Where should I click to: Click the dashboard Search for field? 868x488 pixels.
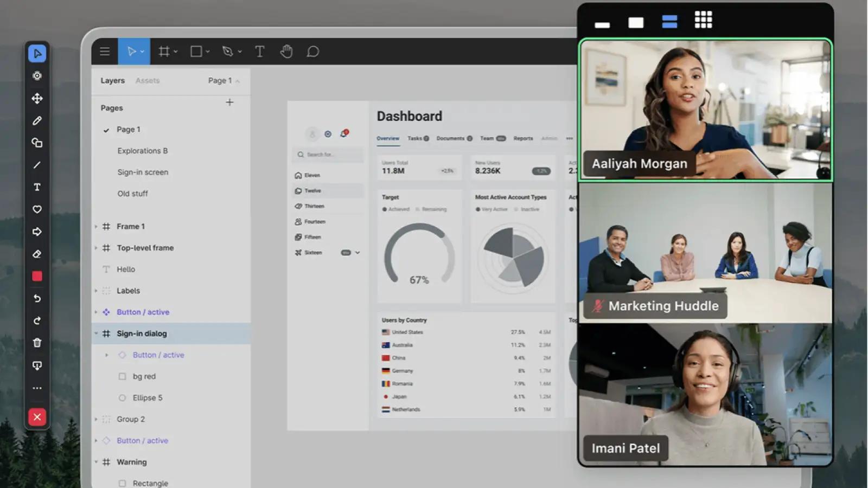[x=328, y=155]
